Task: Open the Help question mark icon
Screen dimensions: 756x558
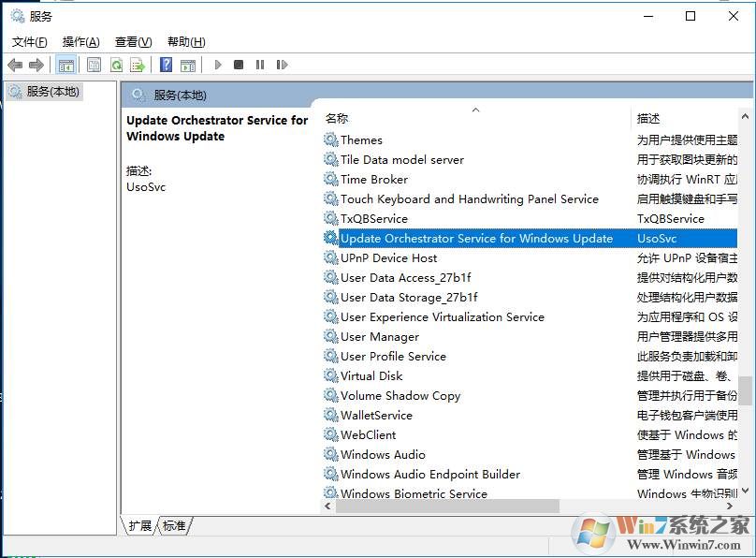Action: coord(166,65)
